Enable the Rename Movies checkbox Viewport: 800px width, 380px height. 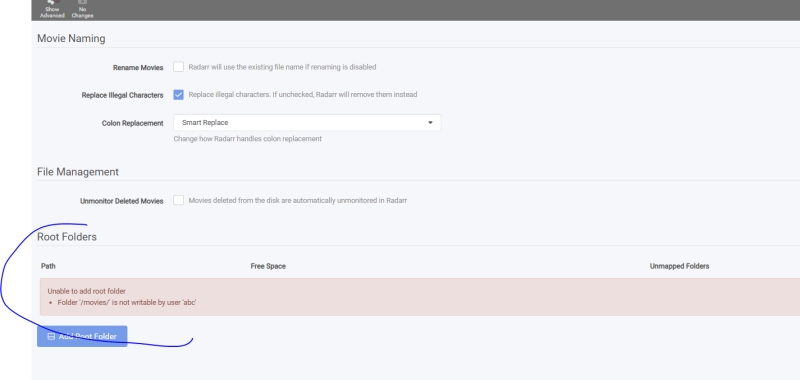(x=178, y=67)
